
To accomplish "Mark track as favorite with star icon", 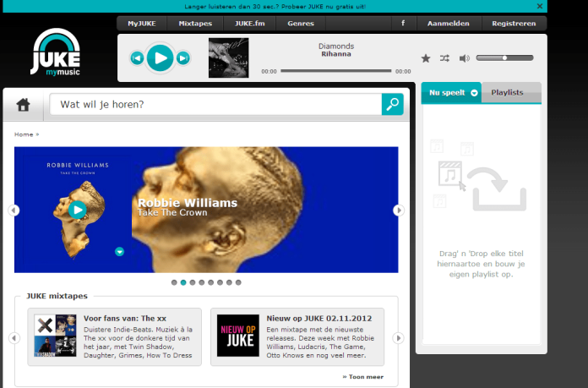I will (426, 58).
